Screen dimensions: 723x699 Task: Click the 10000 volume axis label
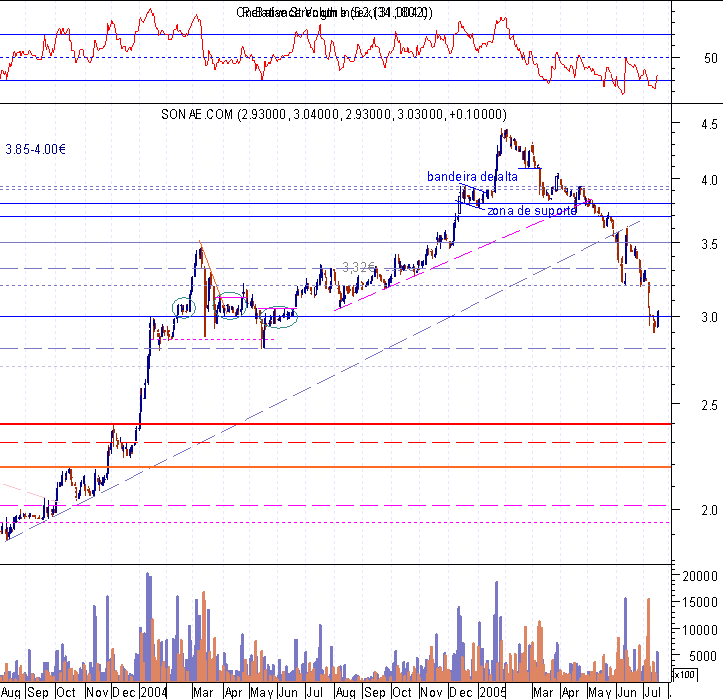click(700, 630)
